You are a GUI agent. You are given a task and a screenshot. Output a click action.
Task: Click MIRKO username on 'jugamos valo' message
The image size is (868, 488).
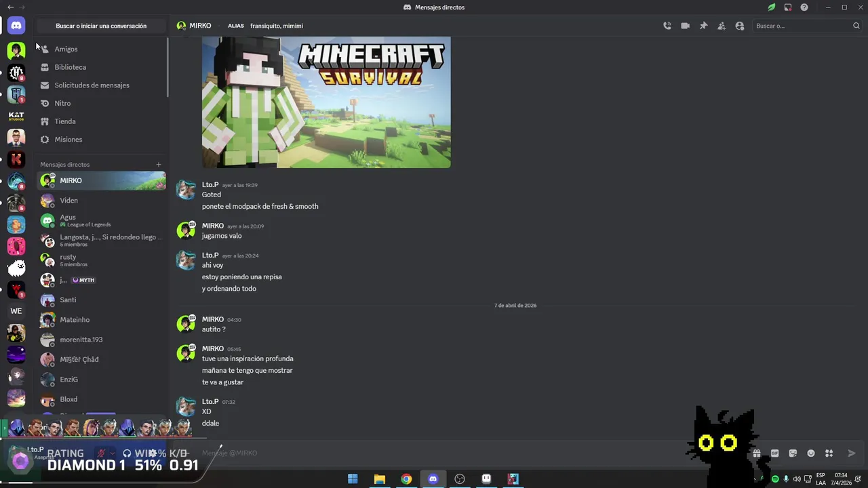(x=213, y=226)
